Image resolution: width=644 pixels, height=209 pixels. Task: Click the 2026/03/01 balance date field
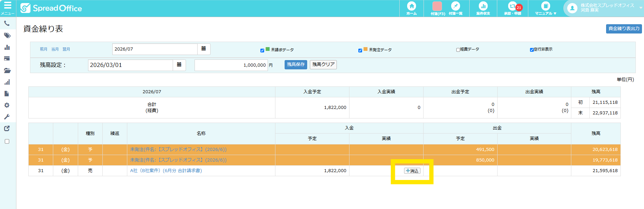click(x=130, y=65)
